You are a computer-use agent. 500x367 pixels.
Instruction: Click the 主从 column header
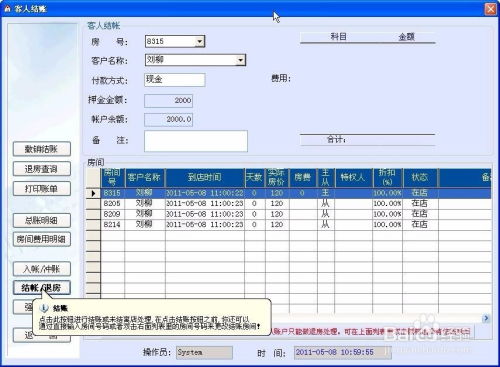(325, 177)
